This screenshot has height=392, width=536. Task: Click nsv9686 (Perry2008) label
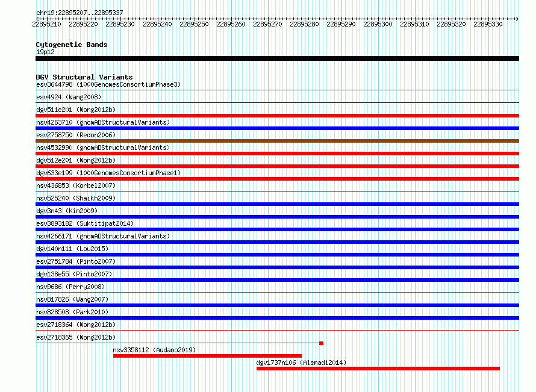70,287
